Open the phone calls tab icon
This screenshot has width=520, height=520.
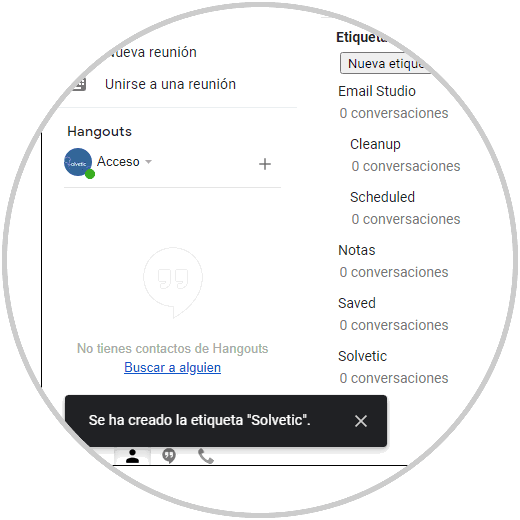pos(206,456)
